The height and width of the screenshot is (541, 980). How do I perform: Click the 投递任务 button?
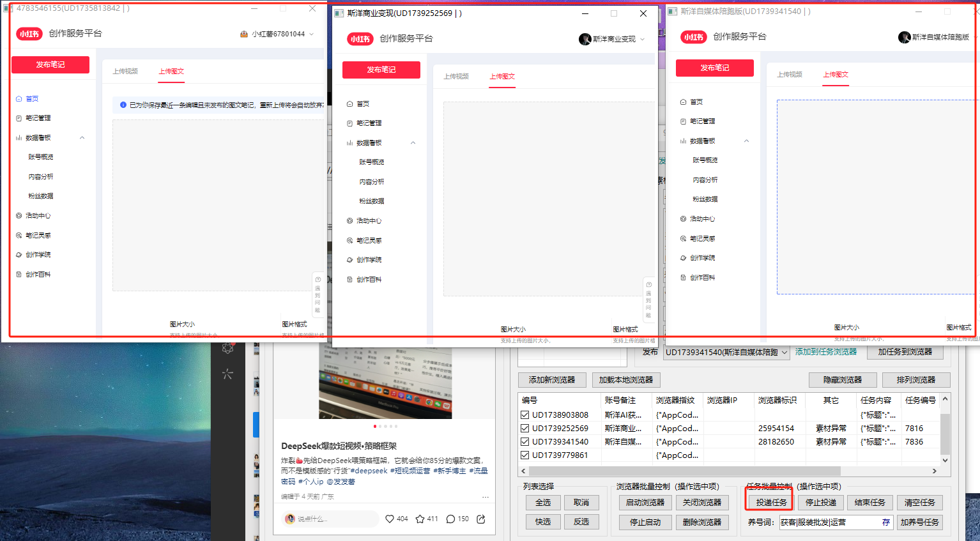(x=770, y=503)
